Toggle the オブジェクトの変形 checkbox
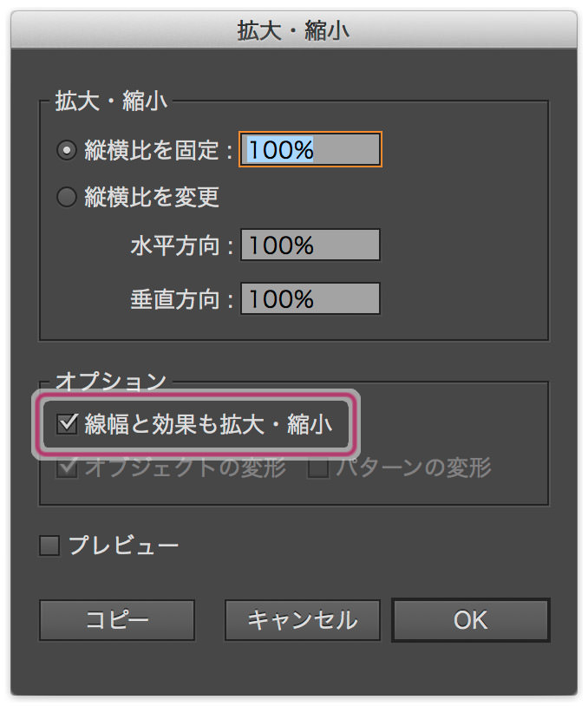The width and height of the screenshot is (588, 706). [67, 468]
